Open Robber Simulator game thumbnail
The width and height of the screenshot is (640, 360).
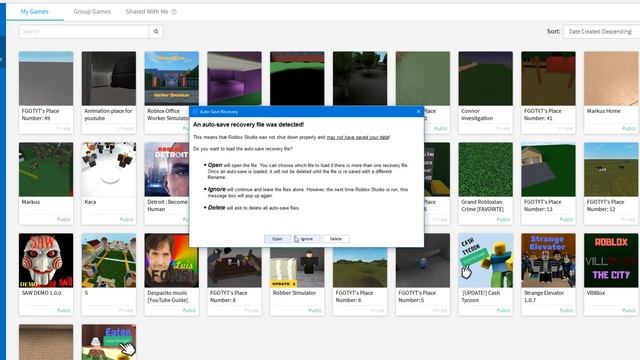click(x=298, y=267)
